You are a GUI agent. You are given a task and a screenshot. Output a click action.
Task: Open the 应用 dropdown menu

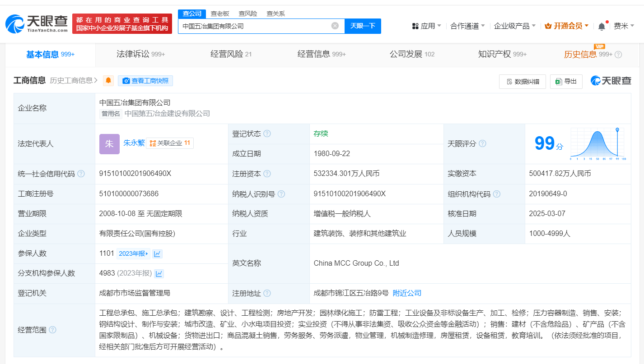pos(427,26)
